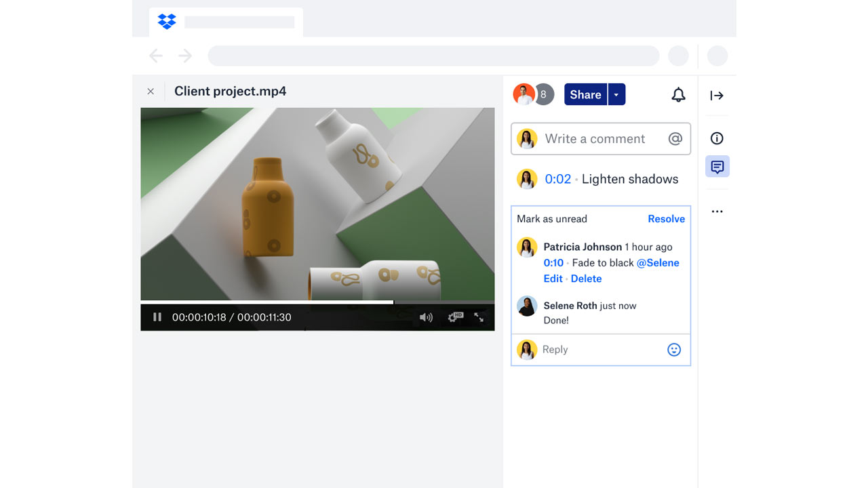This screenshot has height=488, width=868.
Task: Insert a mention with @ icon
Action: coord(675,139)
